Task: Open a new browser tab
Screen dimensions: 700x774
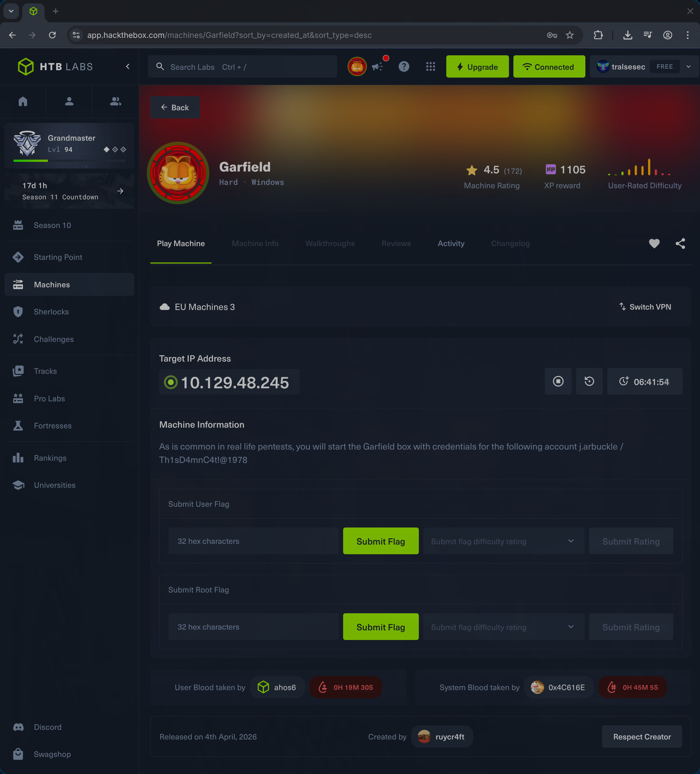Action: (x=56, y=11)
